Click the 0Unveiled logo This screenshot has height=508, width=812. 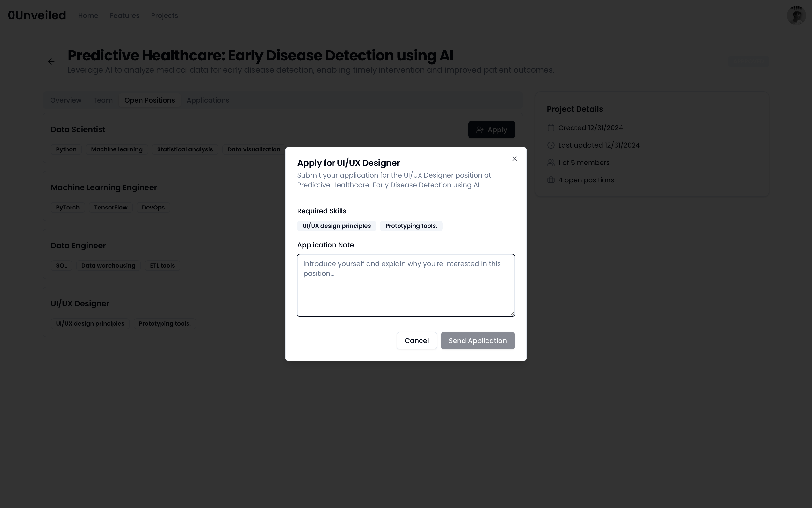coord(37,15)
